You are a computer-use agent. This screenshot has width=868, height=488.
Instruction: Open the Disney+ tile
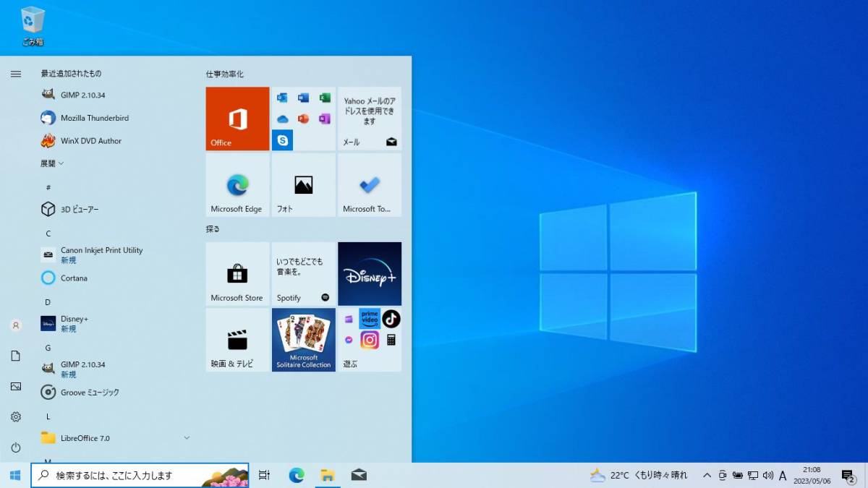(370, 274)
